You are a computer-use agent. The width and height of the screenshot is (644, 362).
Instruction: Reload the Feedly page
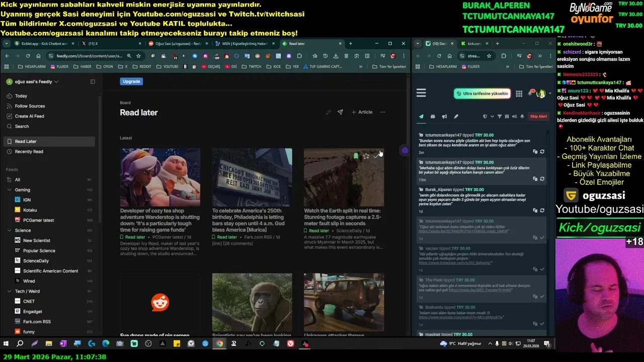click(x=28, y=56)
